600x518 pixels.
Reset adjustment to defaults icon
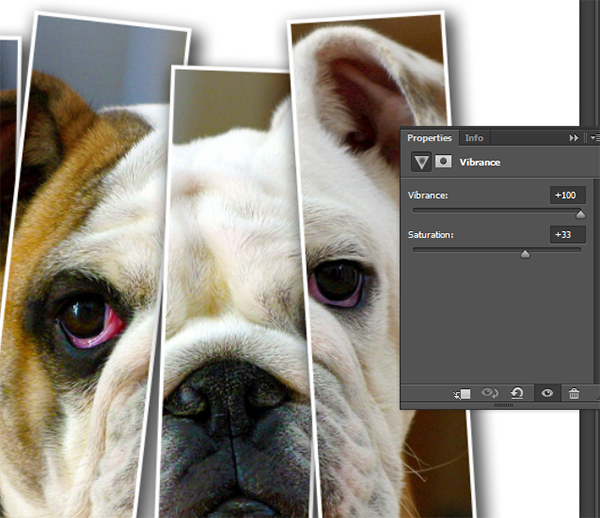517,394
